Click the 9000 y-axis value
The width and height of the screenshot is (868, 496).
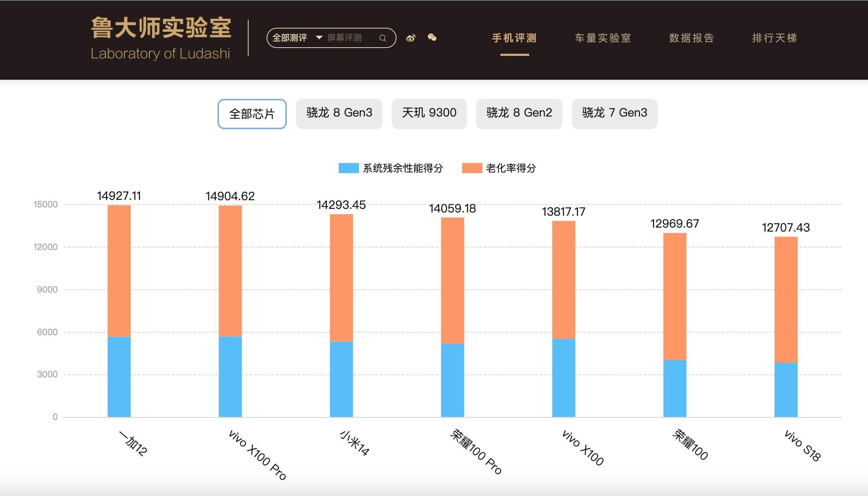click(47, 290)
